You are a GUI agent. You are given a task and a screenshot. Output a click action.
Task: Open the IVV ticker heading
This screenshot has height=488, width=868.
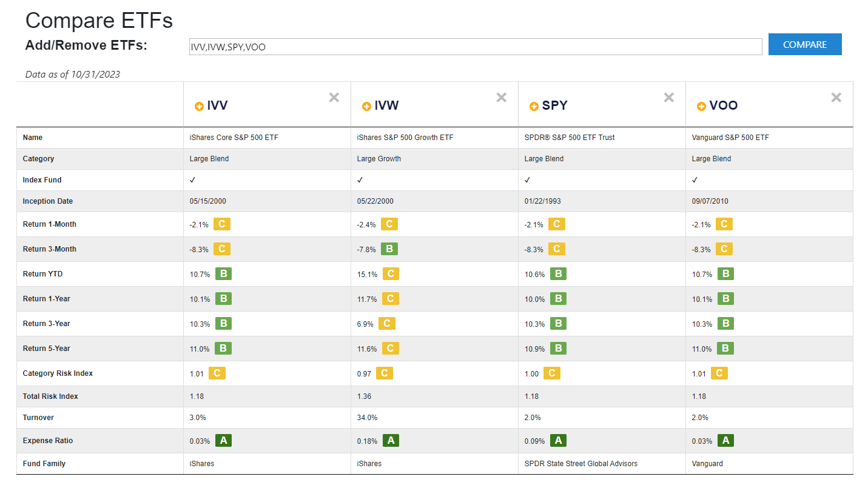coord(218,105)
